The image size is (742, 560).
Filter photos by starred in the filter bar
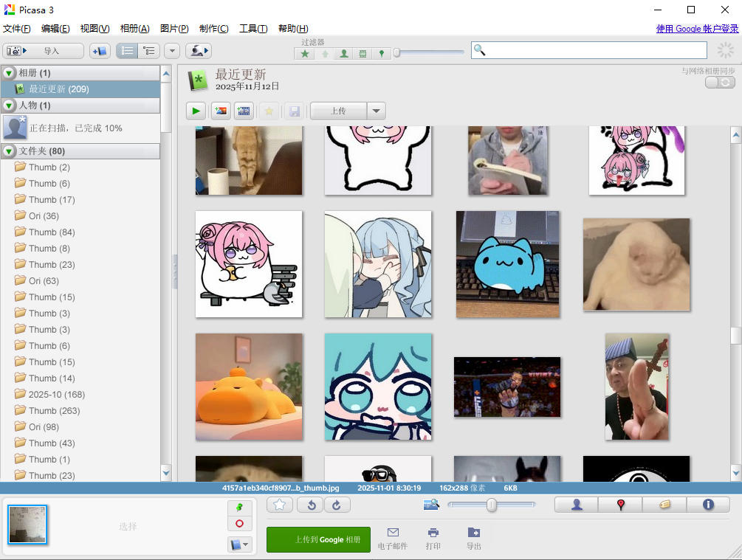coord(304,54)
